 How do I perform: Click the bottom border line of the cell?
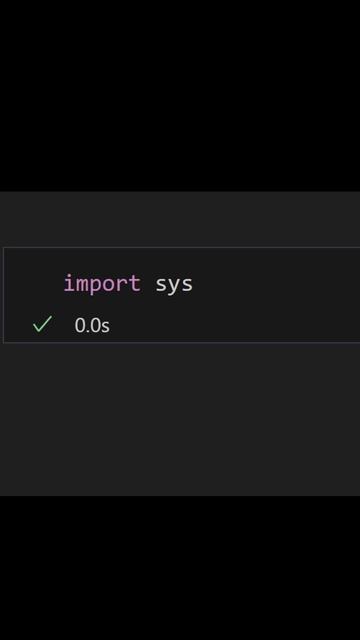pos(182,343)
